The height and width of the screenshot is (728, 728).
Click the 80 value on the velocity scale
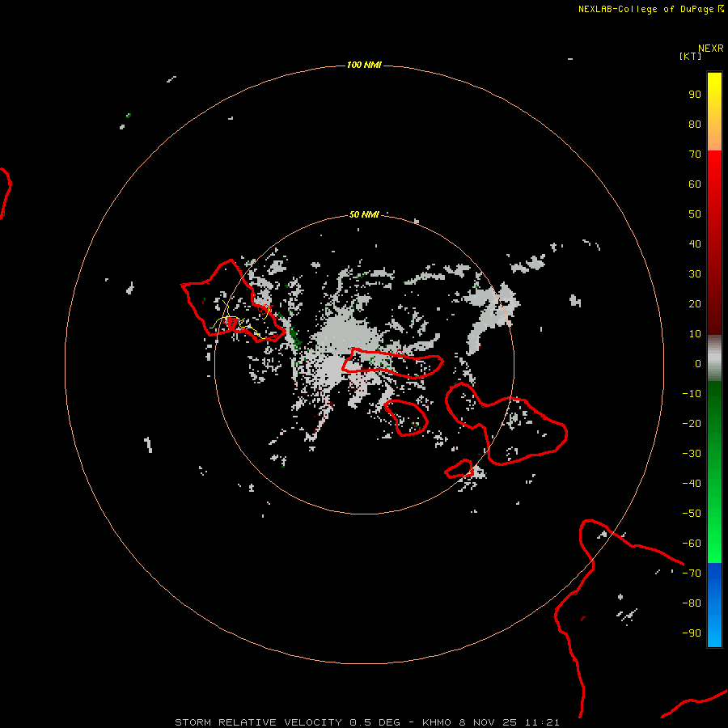[695, 124]
